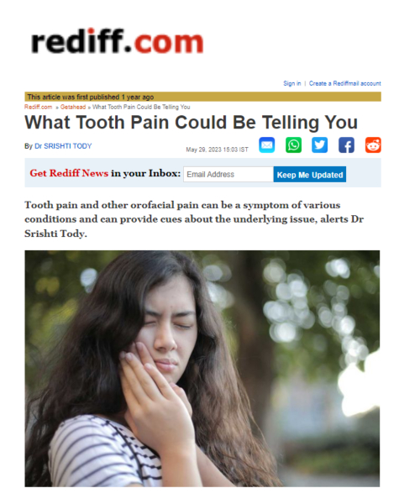Click the toothache woman photo
Screen dimensions: 420x504
pos(202,369)
